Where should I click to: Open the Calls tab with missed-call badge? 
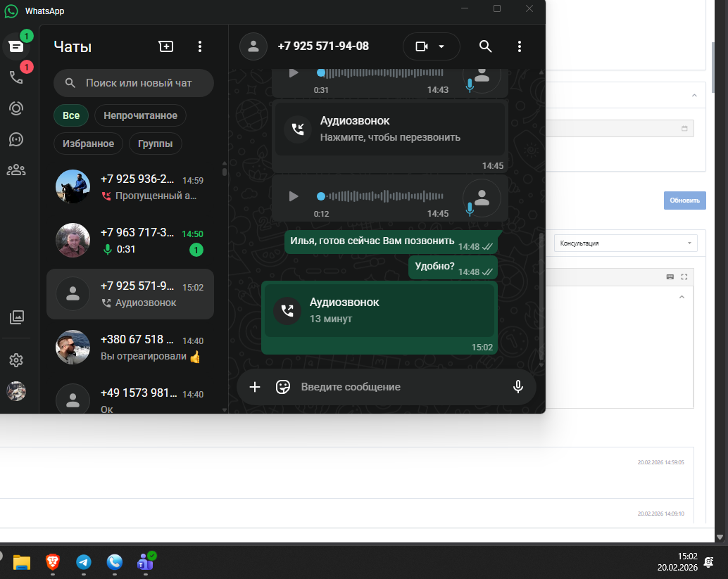click(x=16, y=77)
